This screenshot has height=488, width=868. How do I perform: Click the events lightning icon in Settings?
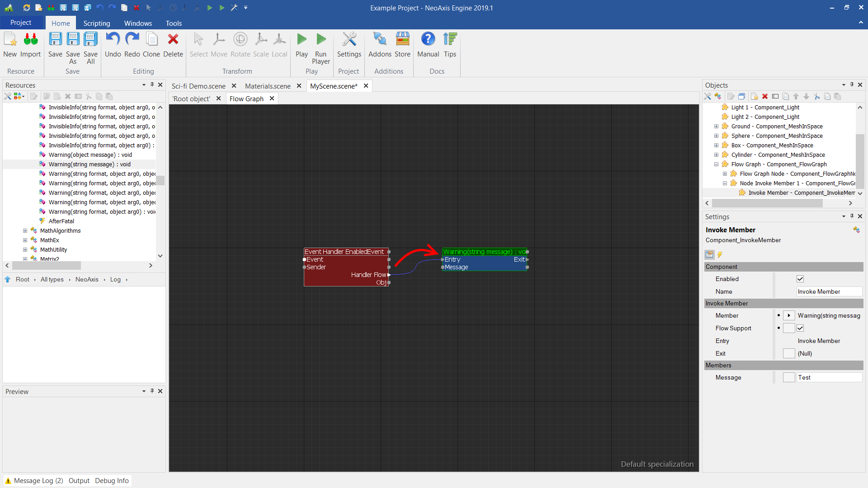pyautogui.click(x=720, y=255)
